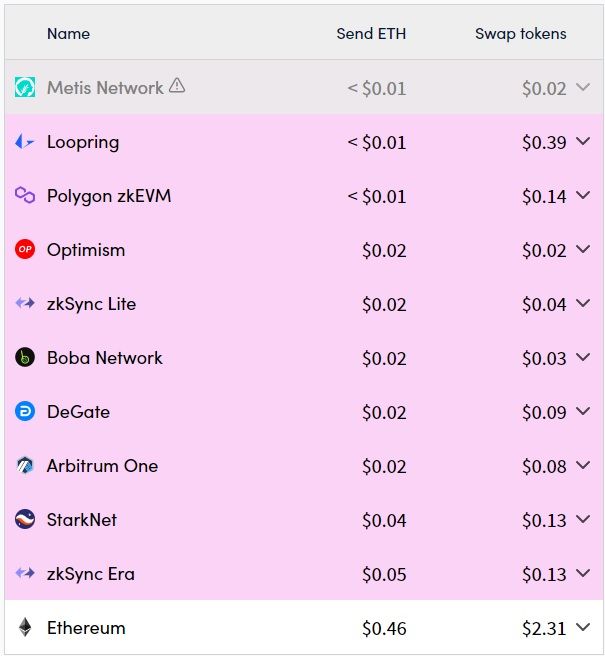Click the StarkNet $0.13 swap price

point(544,520)
